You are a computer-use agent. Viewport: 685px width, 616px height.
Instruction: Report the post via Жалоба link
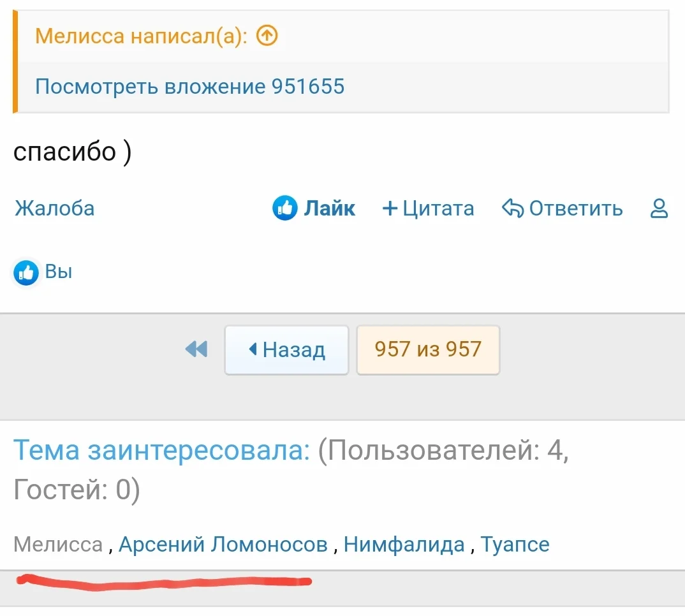tap(55, 209)
